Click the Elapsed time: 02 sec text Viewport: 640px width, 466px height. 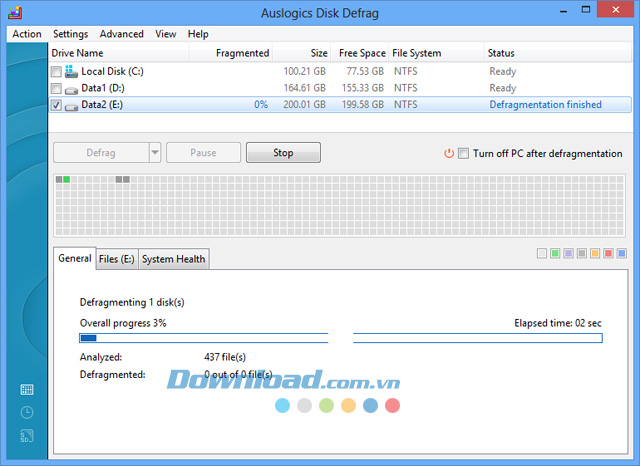click(x=558, y=323)
